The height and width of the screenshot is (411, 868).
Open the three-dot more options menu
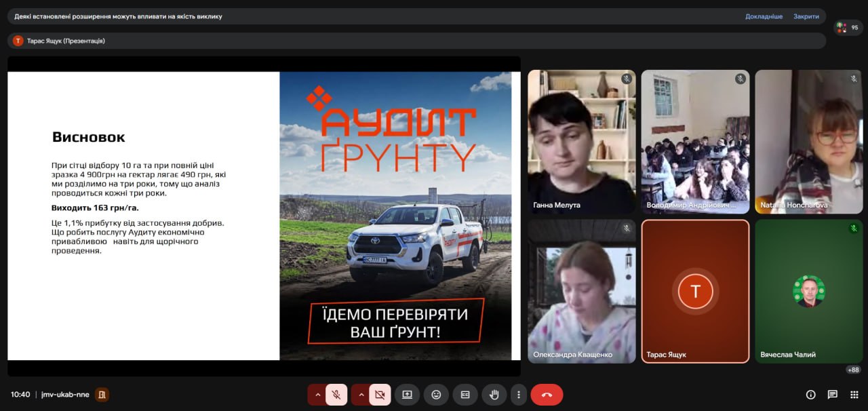pos(519,394)
